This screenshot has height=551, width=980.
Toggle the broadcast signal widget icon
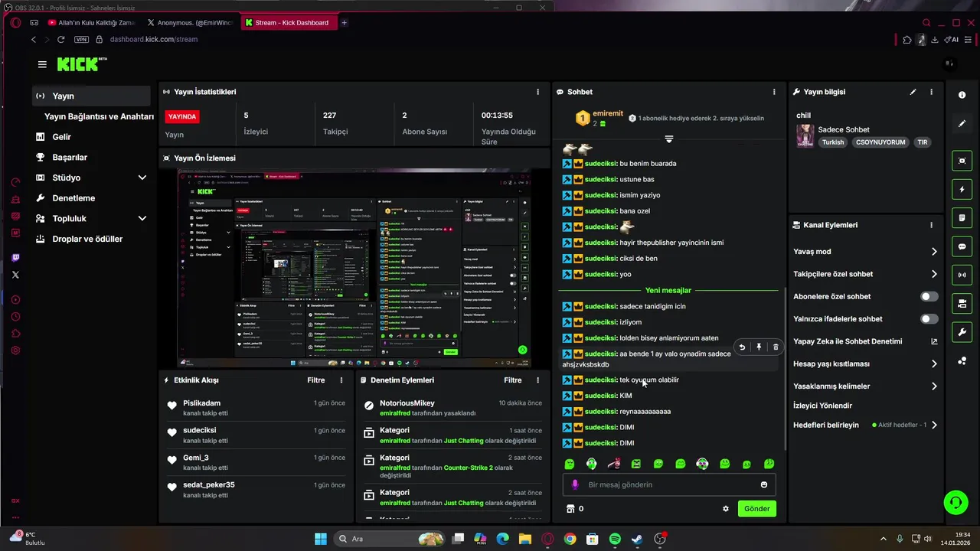click(962, 275)
